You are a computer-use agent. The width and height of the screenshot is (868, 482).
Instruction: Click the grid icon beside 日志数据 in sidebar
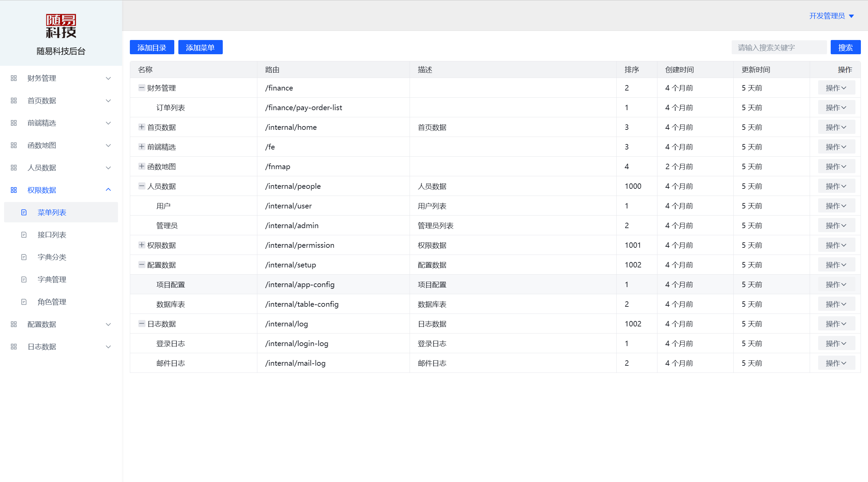(14, 347)
